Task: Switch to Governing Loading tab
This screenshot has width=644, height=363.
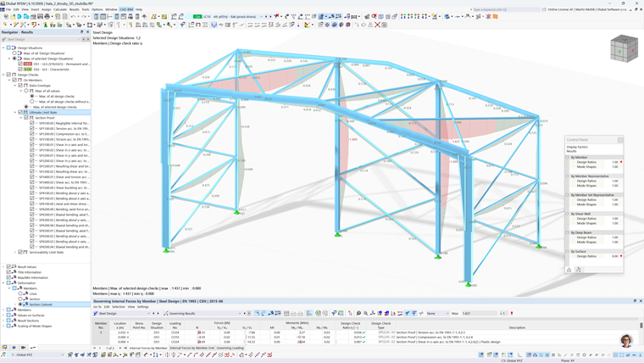Action: tap(230, 348)
